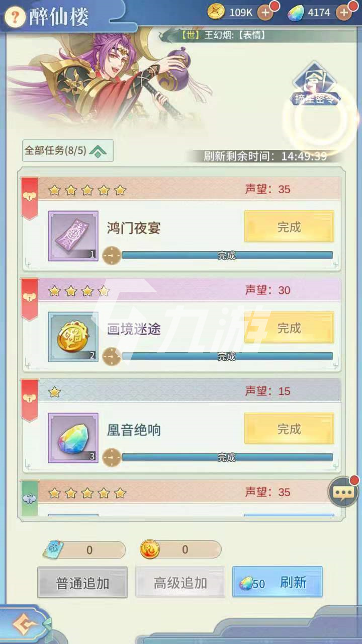362x644 pixels.
Task: Complete the 画境迷途 task
Action: tap(289, 328)
